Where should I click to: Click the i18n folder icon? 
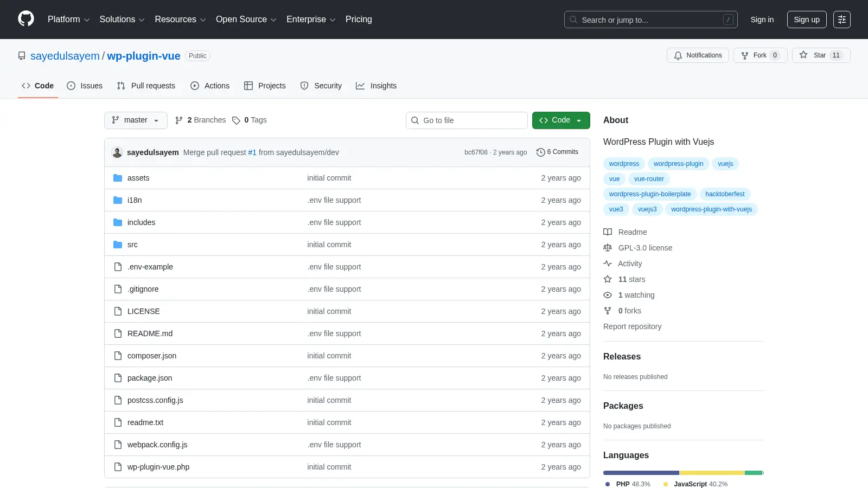tap(118, 200)
